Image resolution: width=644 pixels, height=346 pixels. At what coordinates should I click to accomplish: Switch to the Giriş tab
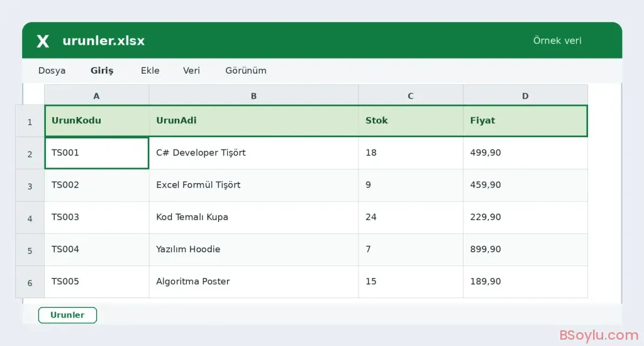pos(102,70)
